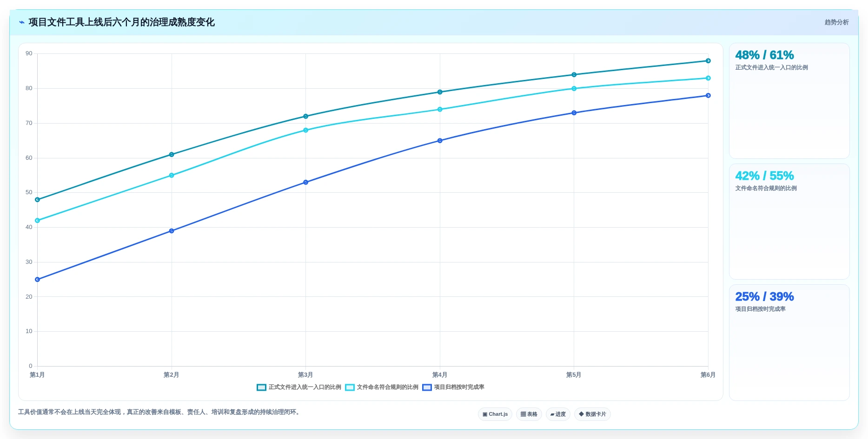Select 第1月 point on 正式文件进入统一入口 line
The height and width of the screenshot is (439, 868).
point(38,200)
